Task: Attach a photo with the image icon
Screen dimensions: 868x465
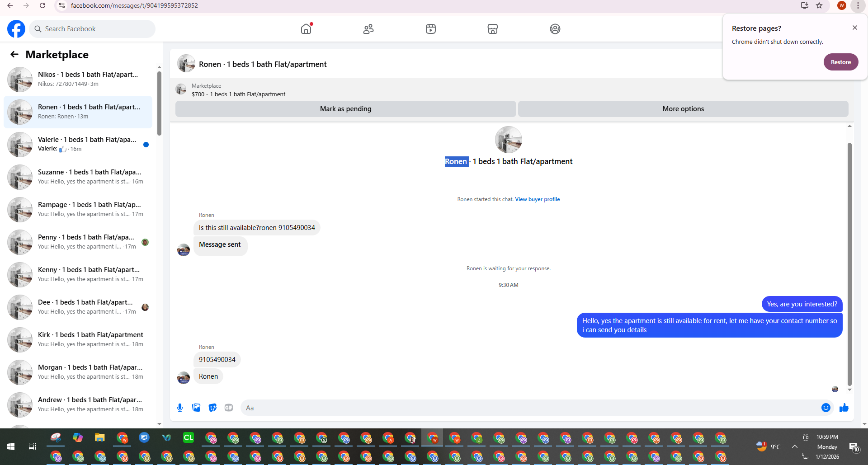Action: pyautogui.click(x=196, y=408)
